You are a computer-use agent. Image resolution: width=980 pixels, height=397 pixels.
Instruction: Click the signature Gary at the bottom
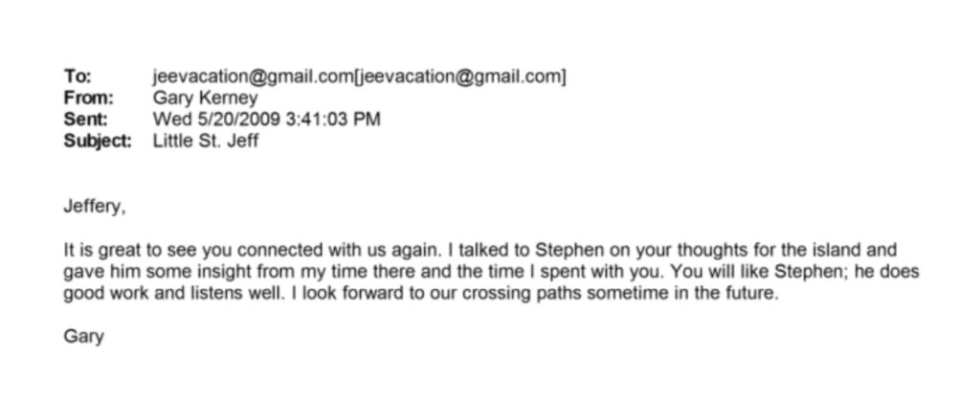pos(84,337)
